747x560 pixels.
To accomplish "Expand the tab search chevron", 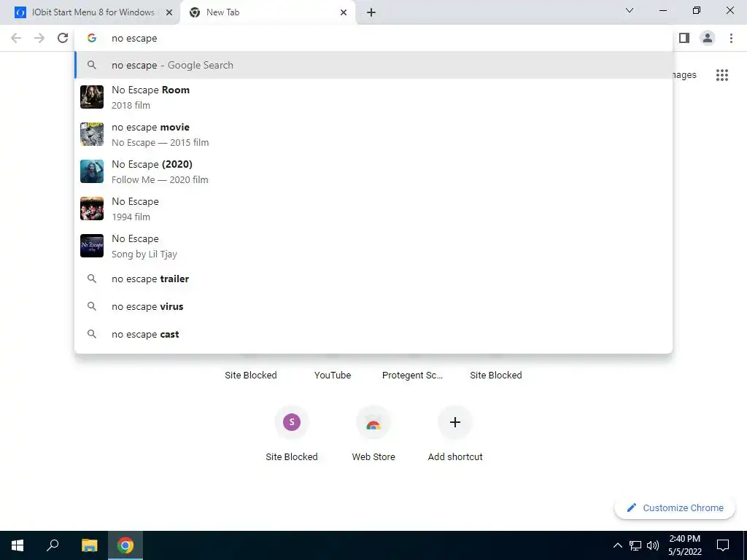I will pyautogui.click(x=630, y=10).
